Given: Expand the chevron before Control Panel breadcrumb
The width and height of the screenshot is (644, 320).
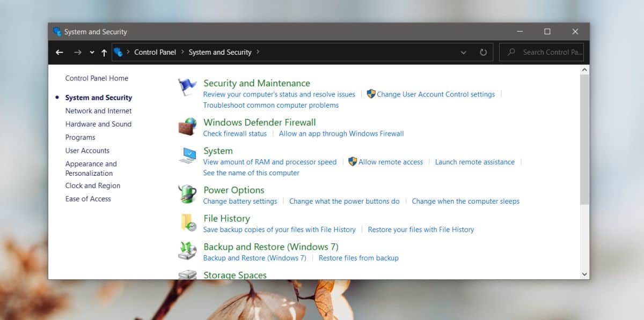Looking at the screenshot, I should (128, 53).
